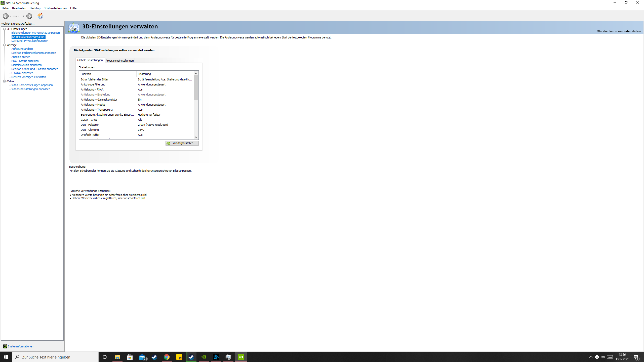This screenshot has width=644, height=362.
Task: Collapse the Anzeige tree node
Action: click(x=5, y=45)
